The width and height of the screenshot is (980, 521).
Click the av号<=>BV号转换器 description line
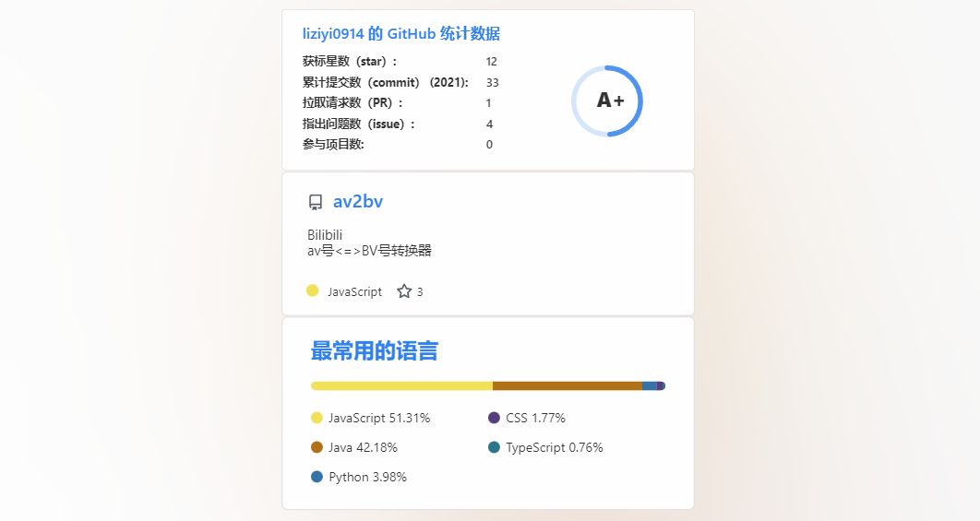(x=369, y=251)
